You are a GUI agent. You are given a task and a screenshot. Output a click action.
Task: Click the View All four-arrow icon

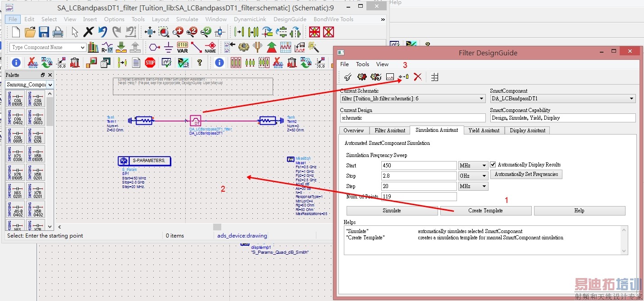coord(150,32)
